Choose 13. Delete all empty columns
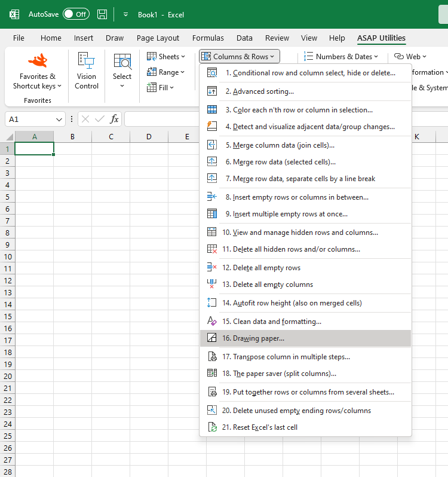448x477 pixels. pos(305,285)
